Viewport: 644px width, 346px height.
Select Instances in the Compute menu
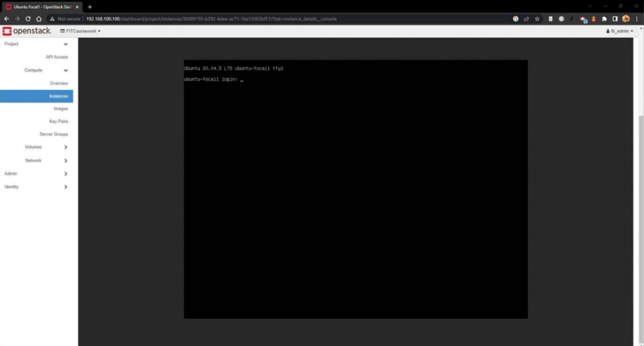58,96
